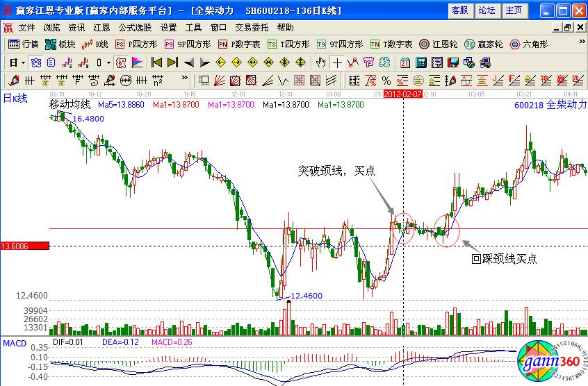
Task: Toggle the 权 price adjustment button
Action: [122, 62]
